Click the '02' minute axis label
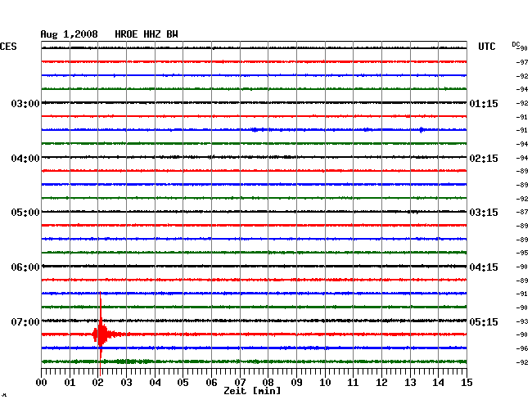532x404 pixels. [97, 382]
